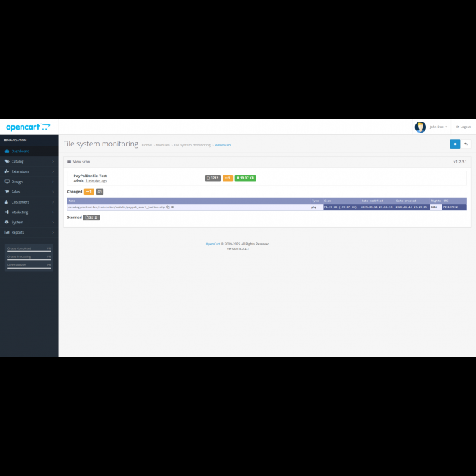Copy the changed files list icon
476x476 pixels.
pyautogui.click(x=100, y=192)
